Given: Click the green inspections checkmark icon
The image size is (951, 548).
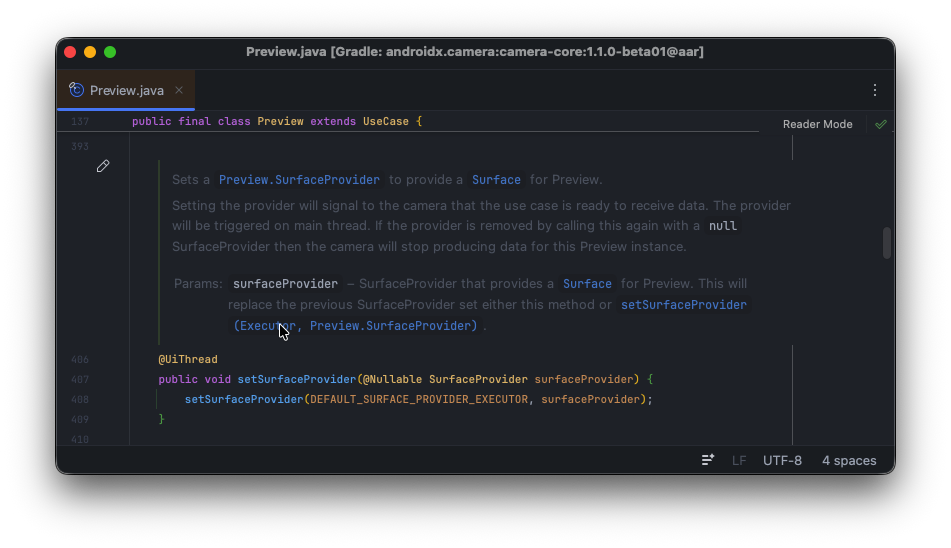Looking at the screenshot, I should (x=880, y=124).
